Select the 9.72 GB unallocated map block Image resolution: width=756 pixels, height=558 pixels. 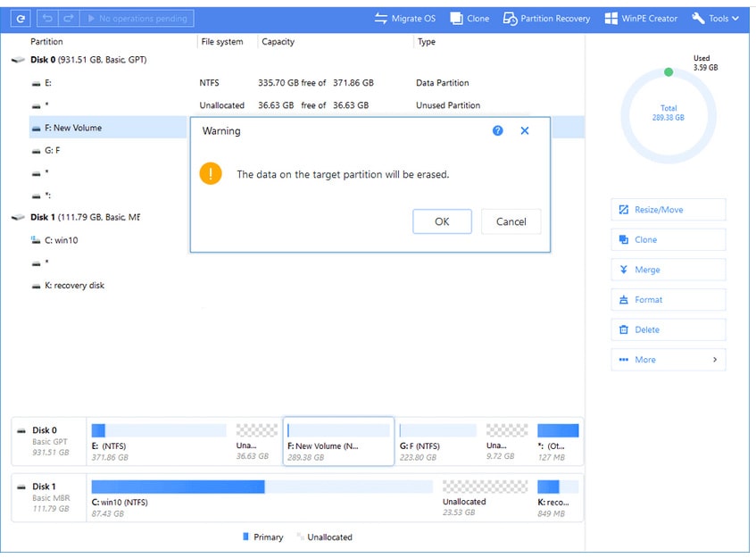pyautogui.click(x=506, y=442)
